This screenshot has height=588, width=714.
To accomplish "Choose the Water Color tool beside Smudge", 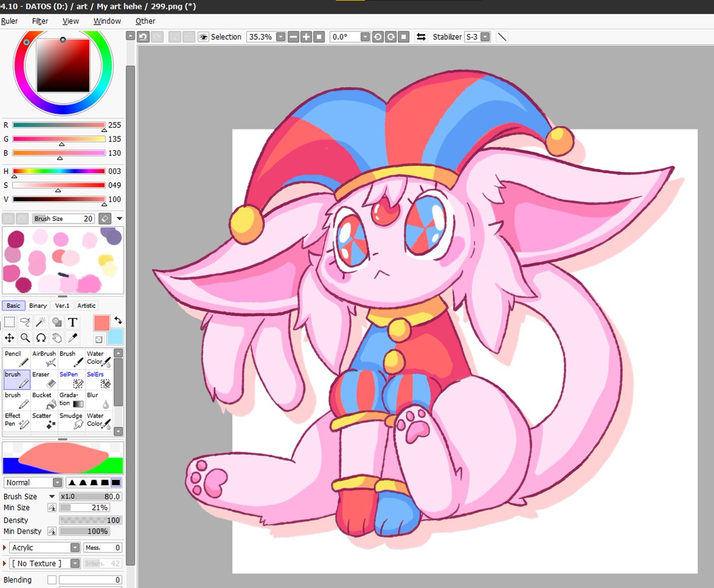I will pos(99,421).
